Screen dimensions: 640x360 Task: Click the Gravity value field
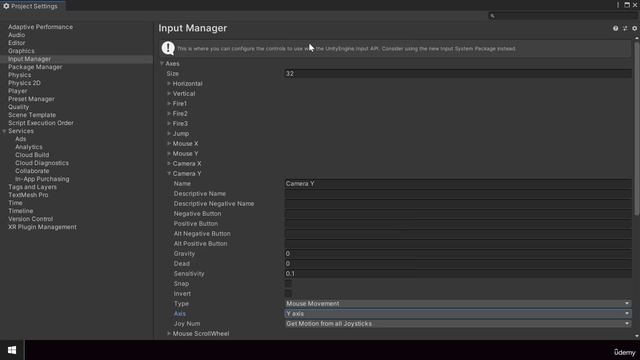458,253
